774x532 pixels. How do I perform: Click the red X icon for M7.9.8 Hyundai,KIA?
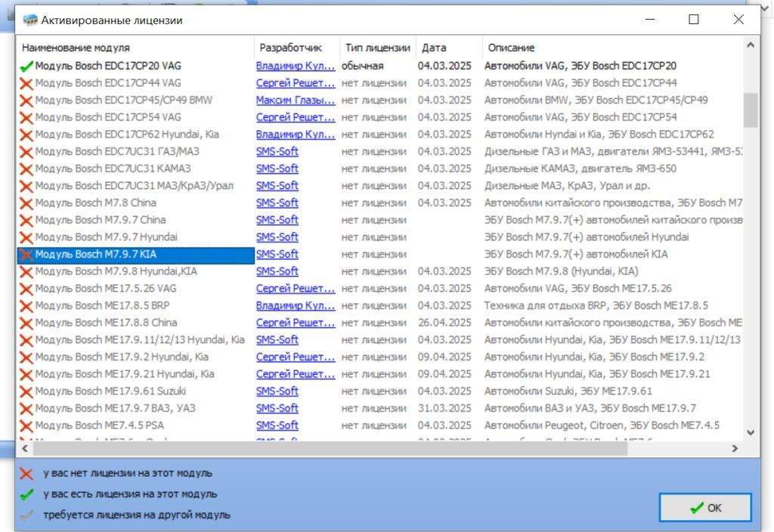point(26,271)
